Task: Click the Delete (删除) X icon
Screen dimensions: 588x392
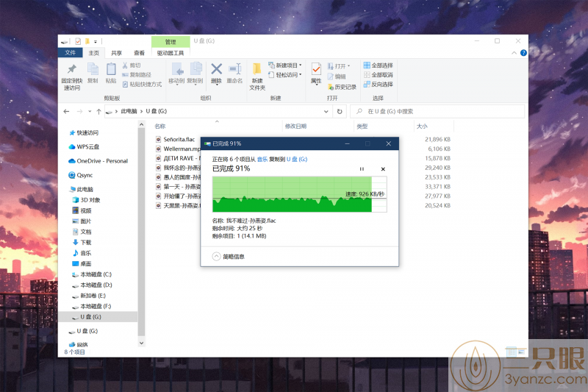Action: [216, 69]
